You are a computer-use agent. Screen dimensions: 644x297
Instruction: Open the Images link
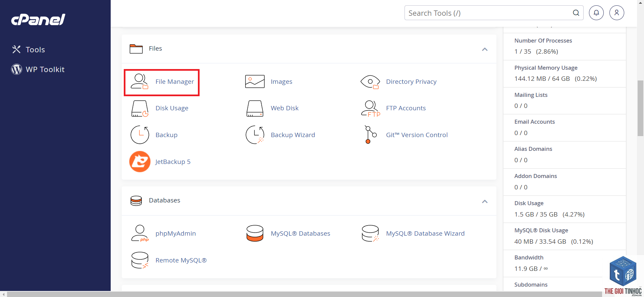click(x=281, y=81)
